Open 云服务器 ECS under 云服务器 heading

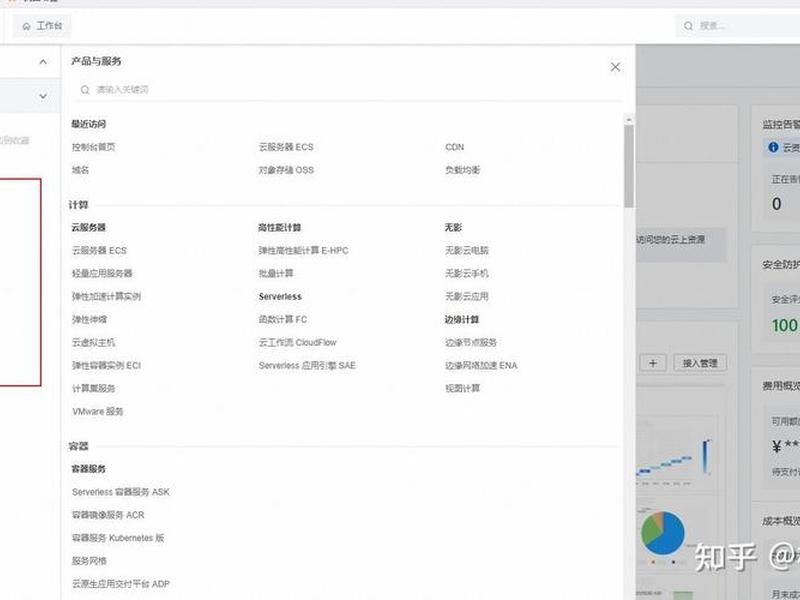99,251
